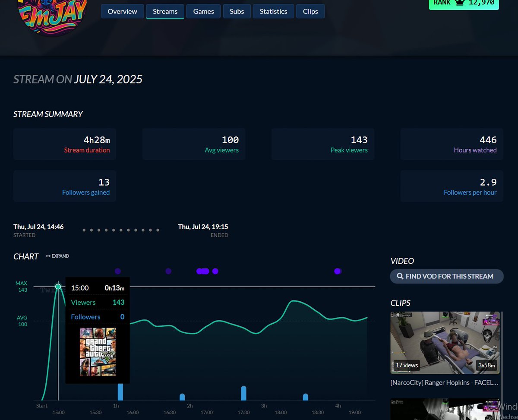
Task: Select the Subs tab
Action: tap(237, 11)
